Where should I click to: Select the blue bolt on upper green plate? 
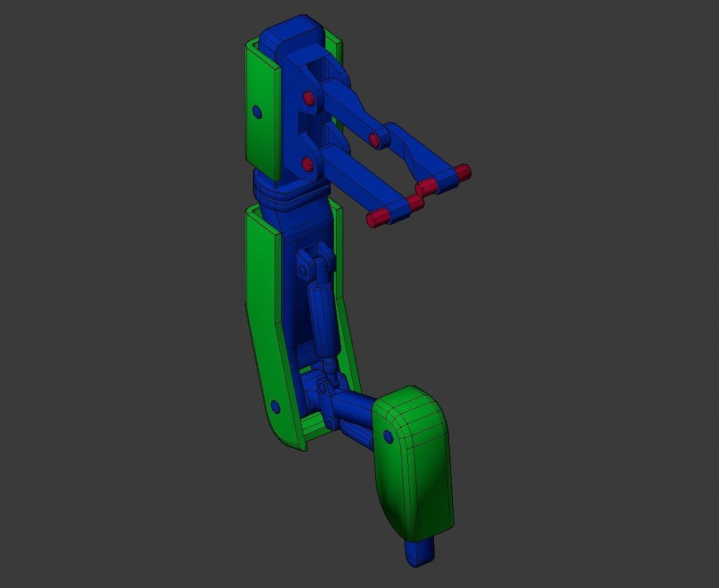258,112
